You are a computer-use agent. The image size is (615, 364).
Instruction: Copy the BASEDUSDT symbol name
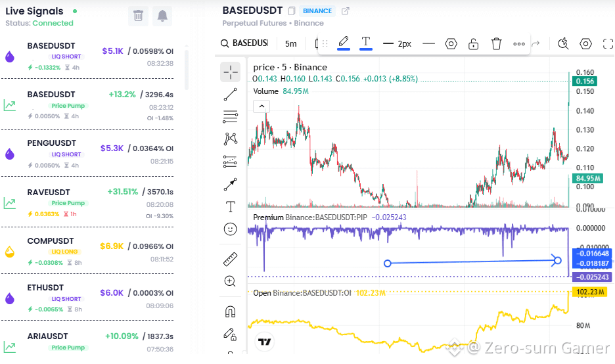coord(292,11)
